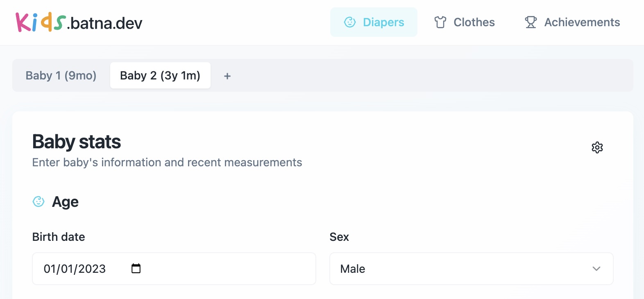Open the Sex dropdown showing Male
The image size is (644, 299).
tap(471, 269)
